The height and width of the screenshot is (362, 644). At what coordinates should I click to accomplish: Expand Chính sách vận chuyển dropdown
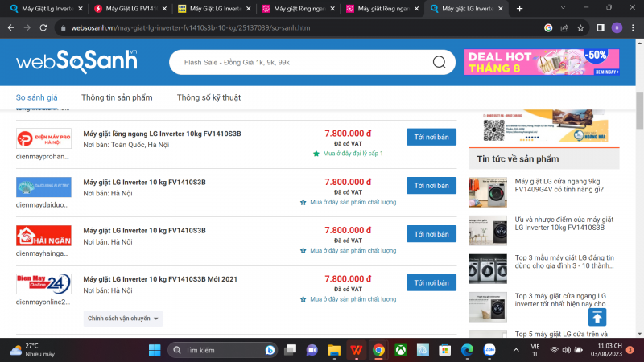pyautogui.click(x=123, y=319)
